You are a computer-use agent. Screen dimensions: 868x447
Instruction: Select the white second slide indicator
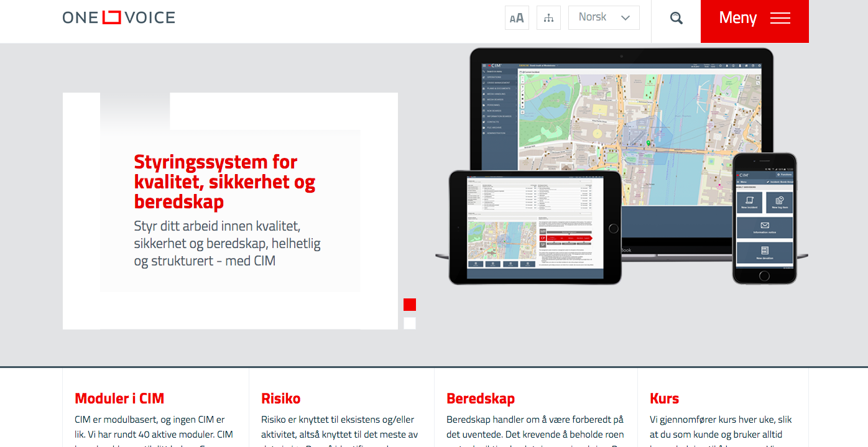pos(410,323)
